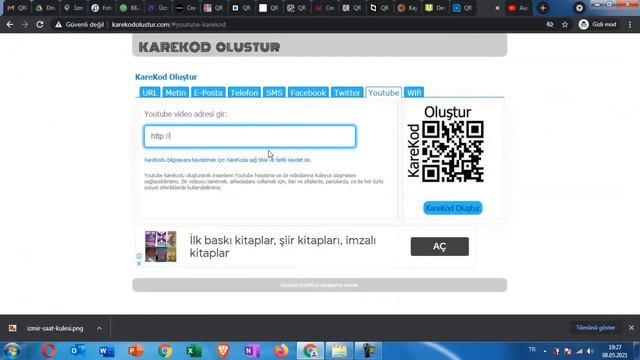Close the ad with the X icon

139,264
